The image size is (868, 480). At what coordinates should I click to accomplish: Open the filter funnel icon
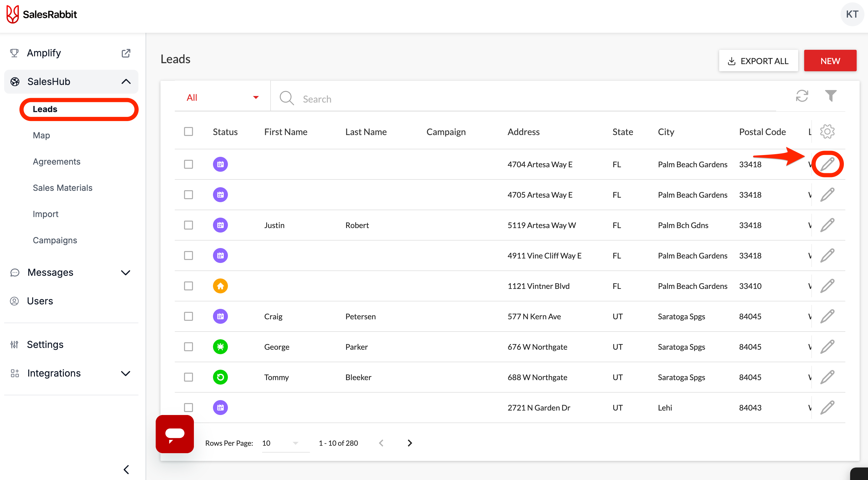click(831, 96)
